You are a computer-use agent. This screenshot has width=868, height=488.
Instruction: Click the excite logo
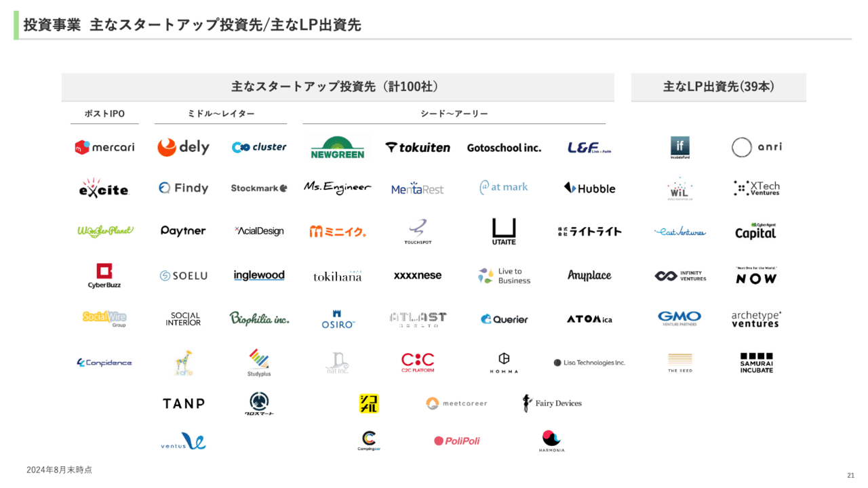click(104, 188)
